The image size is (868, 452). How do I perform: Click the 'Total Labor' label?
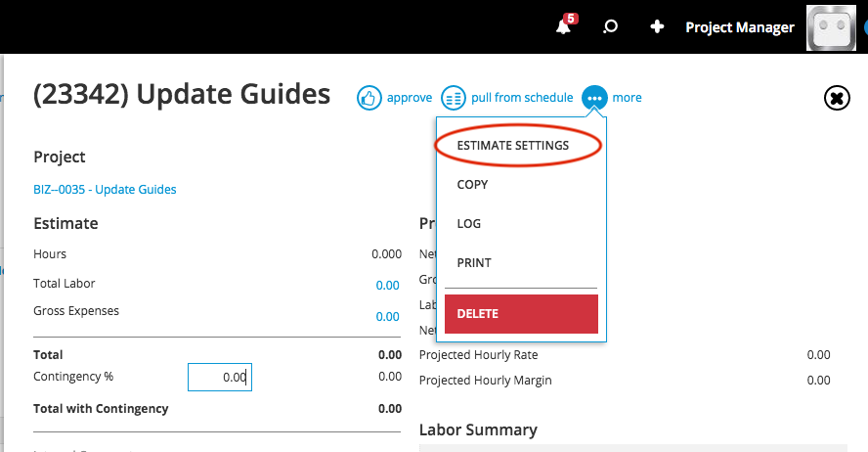click(65, 284)
